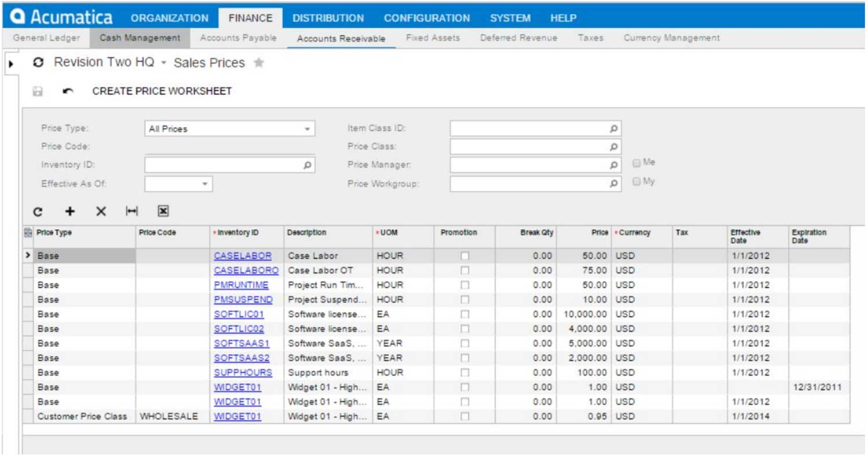Toggle Promotion checkbox for CASELABORO row
This screenshot has height=455, width=868.
465,271
